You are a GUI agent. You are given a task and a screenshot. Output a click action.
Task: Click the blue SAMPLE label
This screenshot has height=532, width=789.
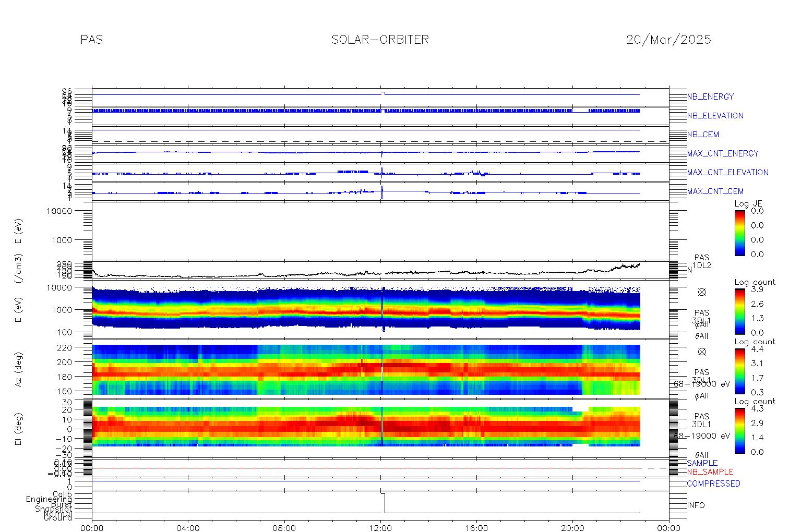click(x=702, y=463)
